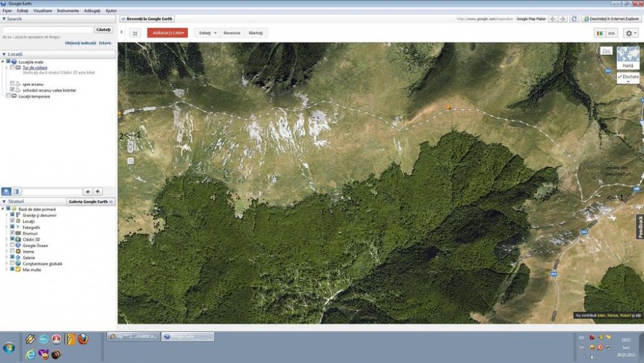Collapse the Straturi panel
This screenshot has height=363, width=644.
pos(4,202)
